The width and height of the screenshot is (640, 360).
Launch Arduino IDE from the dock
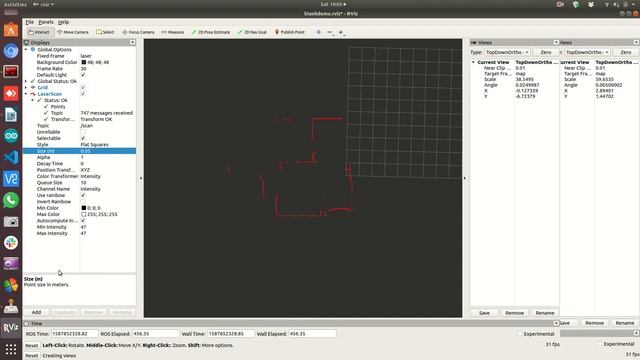[x=11, y=136]
